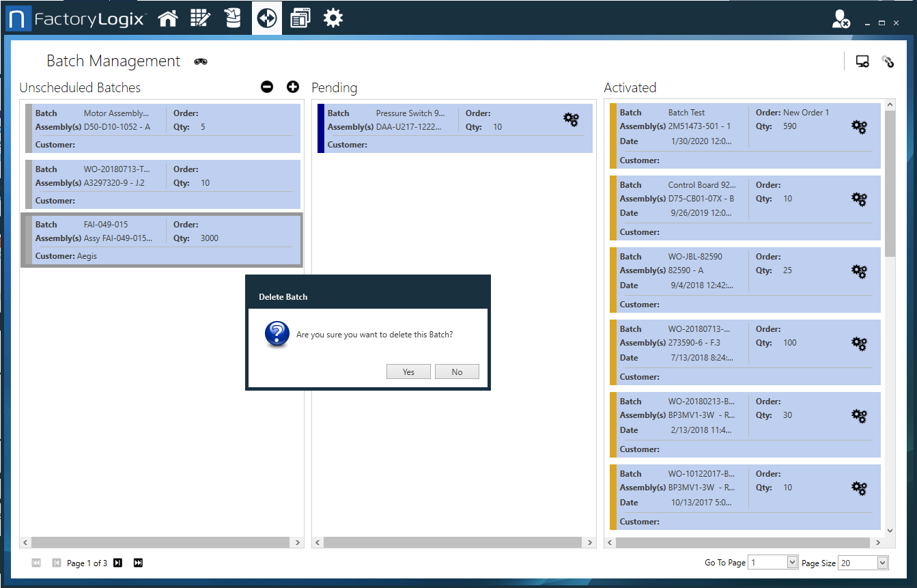
Task: Open the reports windows icon
Action: pyautogui.click(x=300, y=18)
